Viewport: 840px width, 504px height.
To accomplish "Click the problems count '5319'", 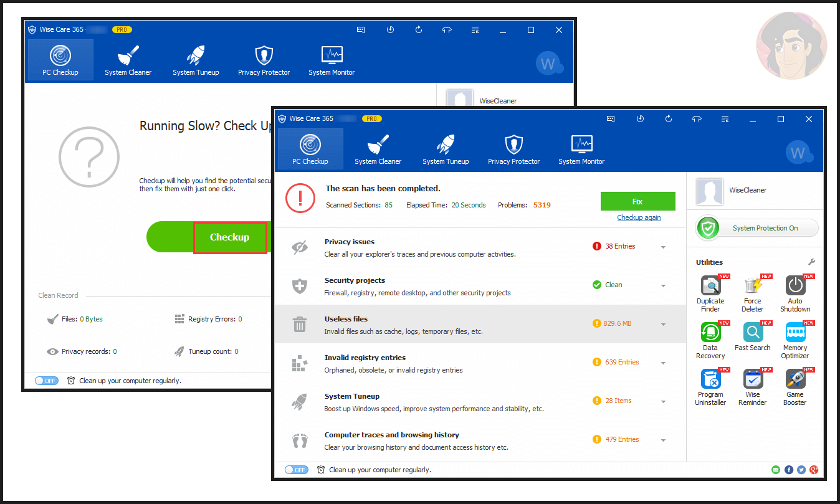I will [x=542, y=205].
